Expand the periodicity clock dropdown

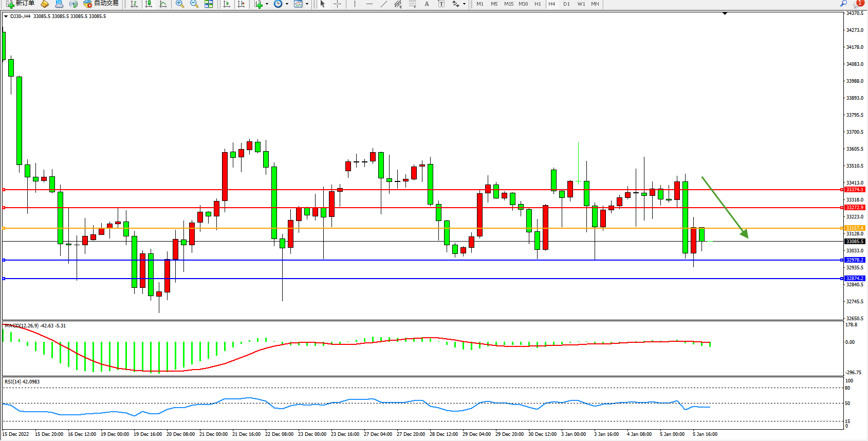(x=287, y=4)
